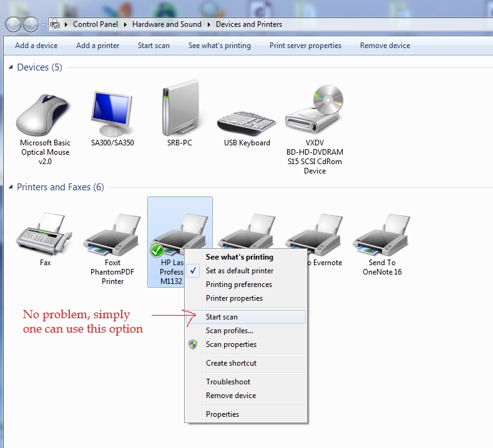
Task: Expand the Control Panel breadcrumb arrow
Action: [x=125, y=24]
